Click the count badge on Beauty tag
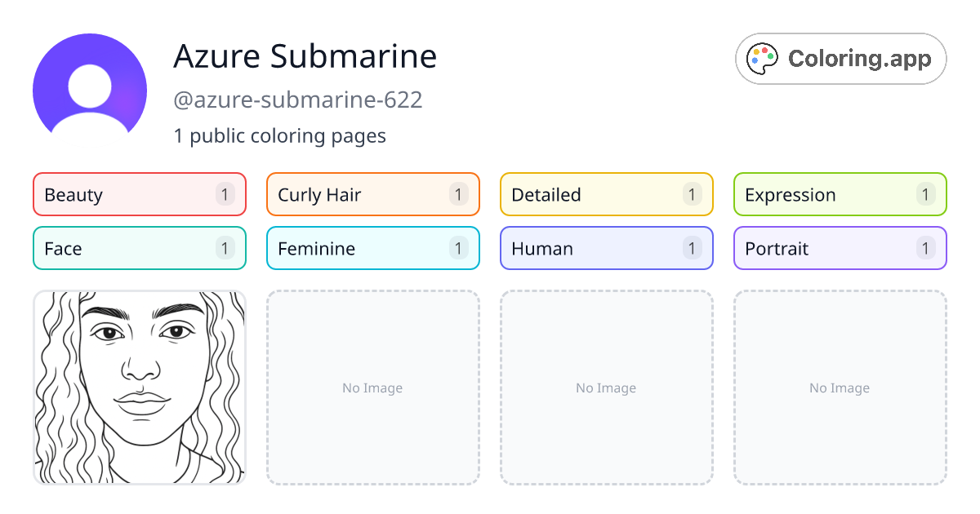Viewport: 980px width, 514px height. pos(225,194)
